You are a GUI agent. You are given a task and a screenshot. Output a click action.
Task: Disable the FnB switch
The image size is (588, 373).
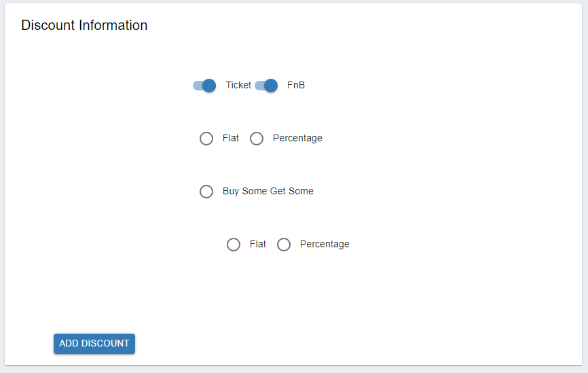point(266,86)
